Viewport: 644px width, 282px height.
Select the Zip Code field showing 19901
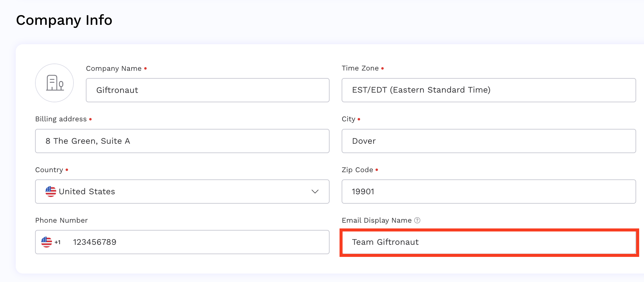coord(489,191)
